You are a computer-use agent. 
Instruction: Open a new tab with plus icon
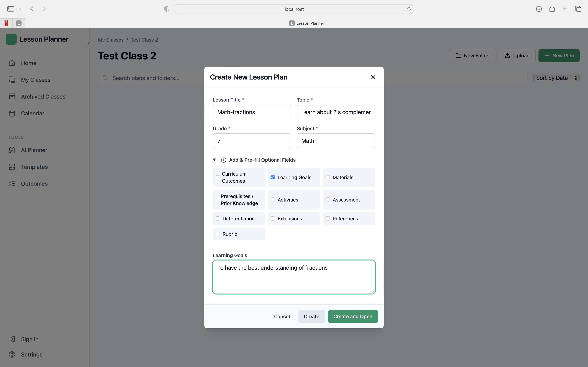(565, 9)
